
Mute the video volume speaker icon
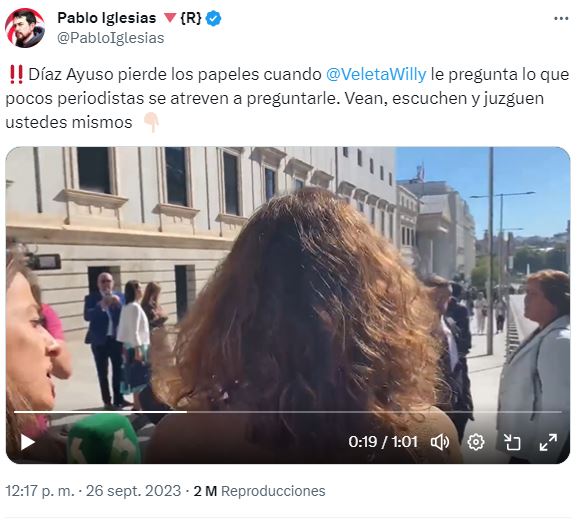pos(440,442)
